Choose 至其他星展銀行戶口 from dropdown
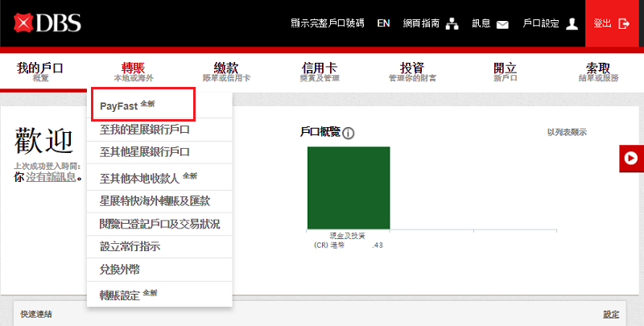Screen dimensions: 644x326 point(144,152)
